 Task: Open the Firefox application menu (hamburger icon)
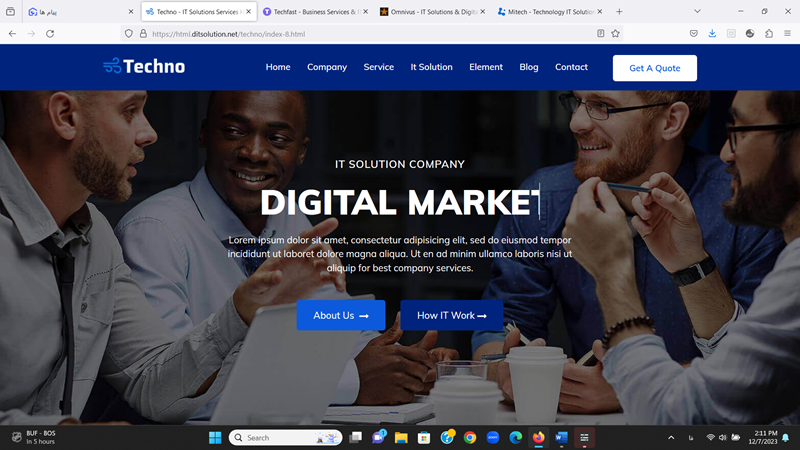point(788,33)
